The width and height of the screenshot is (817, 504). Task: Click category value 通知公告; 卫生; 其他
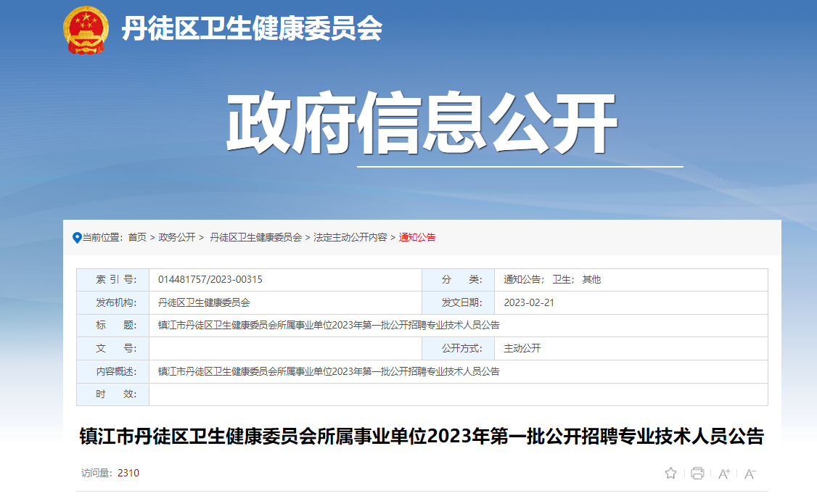(x=552, y=280)
